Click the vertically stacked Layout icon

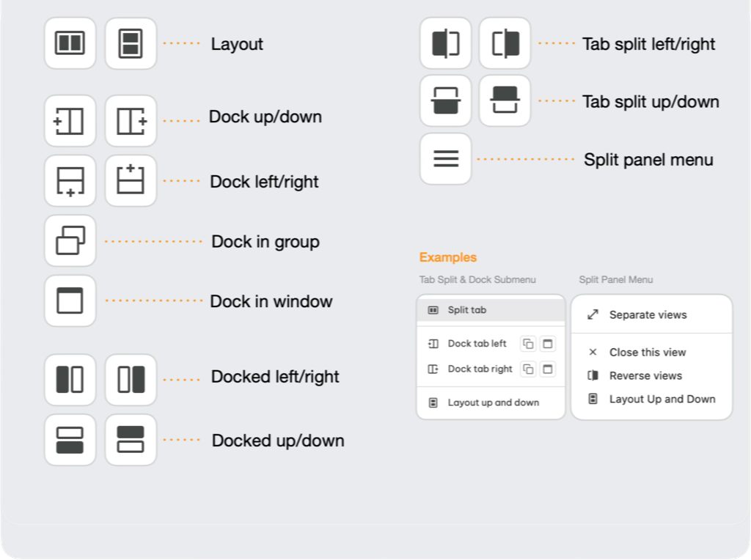point(131,44)
